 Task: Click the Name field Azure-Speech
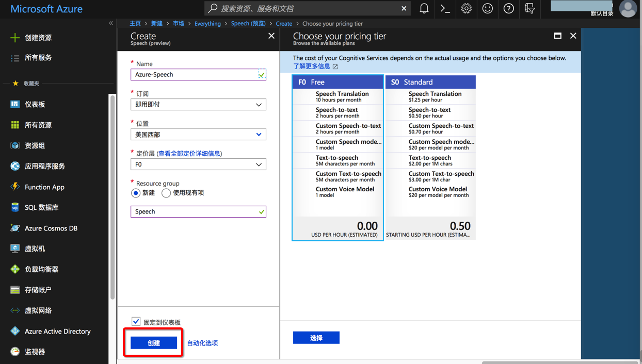click(x=198, y=75)
